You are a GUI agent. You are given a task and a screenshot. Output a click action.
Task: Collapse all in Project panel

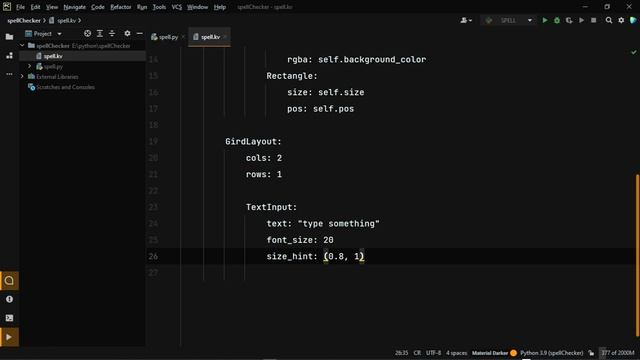tap(112, 33)
